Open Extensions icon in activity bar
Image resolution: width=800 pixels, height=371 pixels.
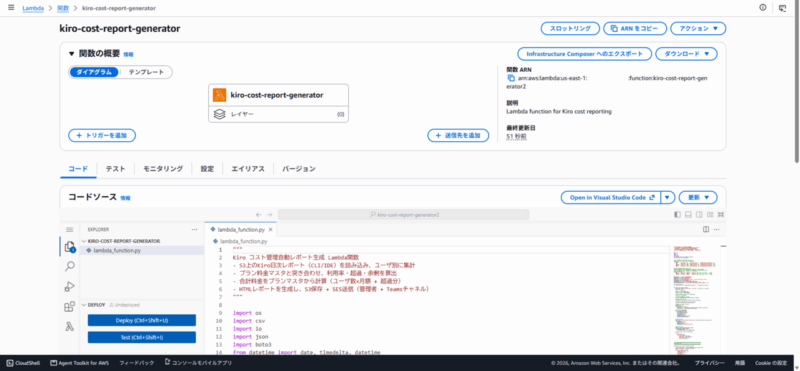pyautogui.click(x=70, y=307)
